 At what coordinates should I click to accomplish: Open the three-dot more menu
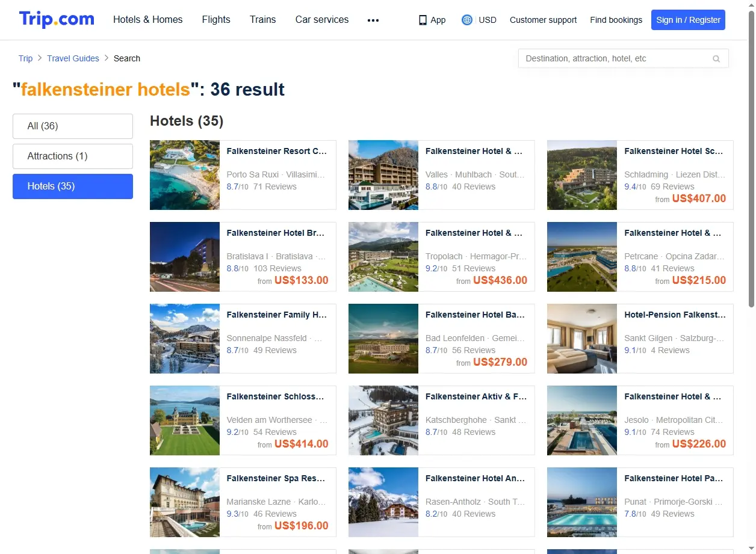[373, 20]
